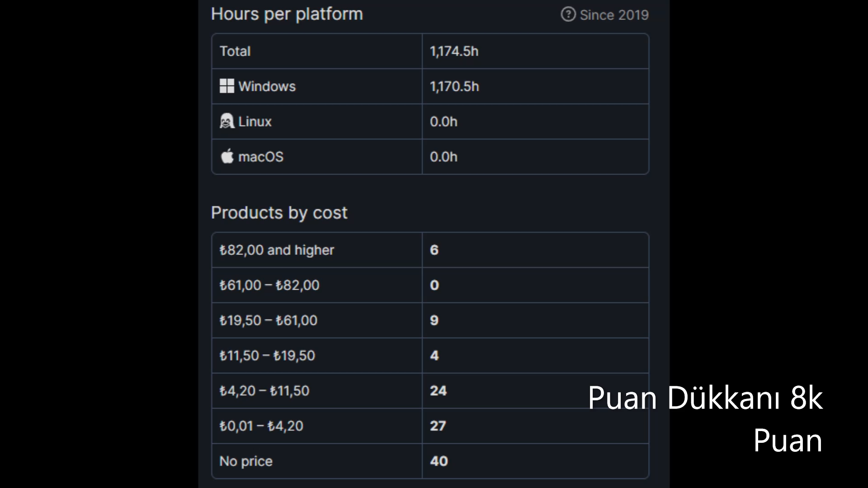Screen dimensions: 868x488
Task: Click the Windows logo icon
Action: pos(227,86)
